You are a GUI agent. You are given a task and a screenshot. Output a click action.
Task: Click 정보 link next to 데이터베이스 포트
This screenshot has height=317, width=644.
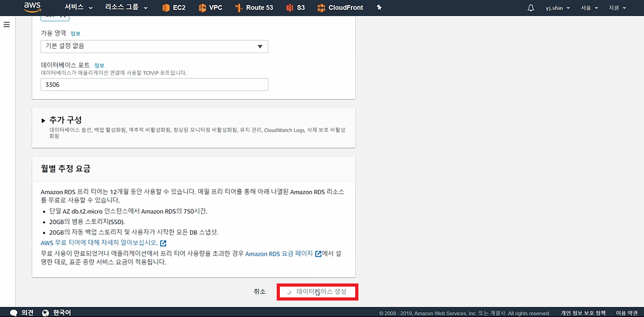(99, 65)
